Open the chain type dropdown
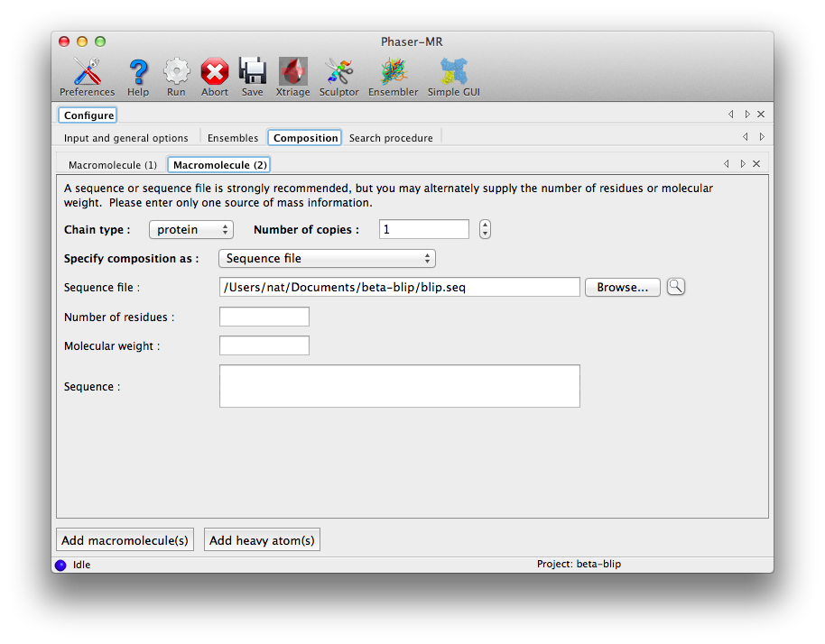Viewport: 825px width, 644px height. 190,229
